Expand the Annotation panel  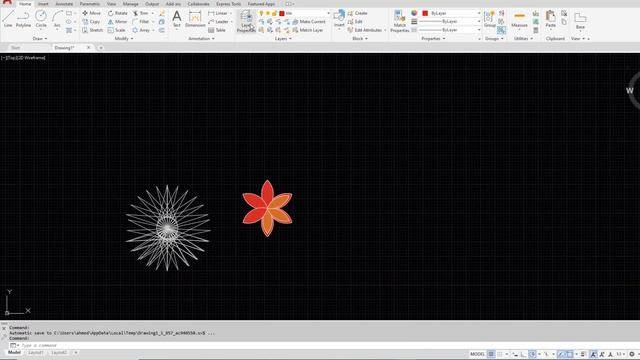[201, 38]
